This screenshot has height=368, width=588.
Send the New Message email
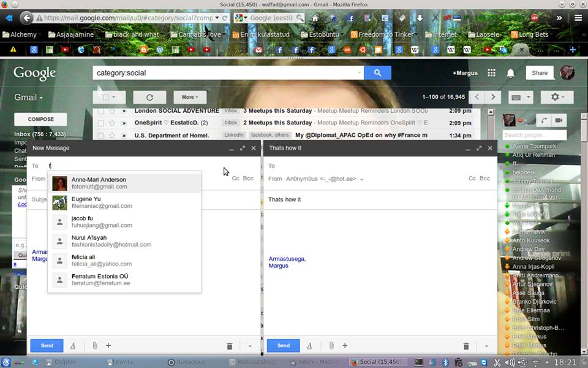(x=47, y=345)
